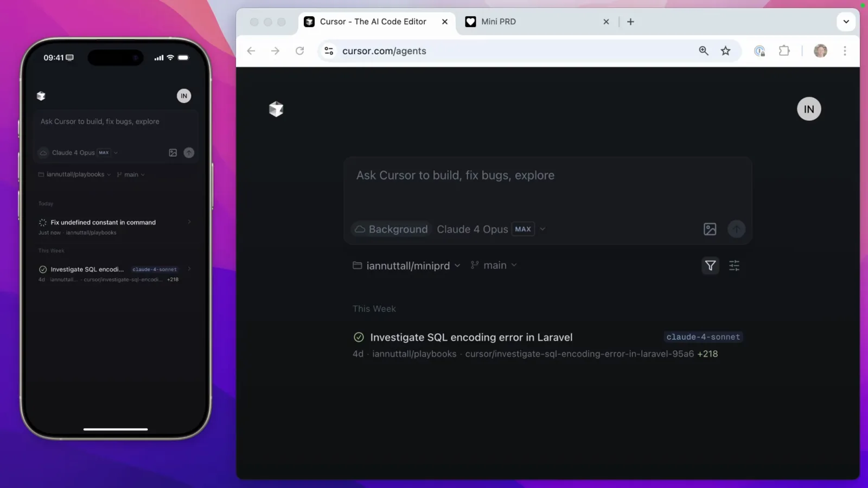
Task: Attach an image using the browser prompt image icon
Action: pyautogui.click(x=710, y=229)
